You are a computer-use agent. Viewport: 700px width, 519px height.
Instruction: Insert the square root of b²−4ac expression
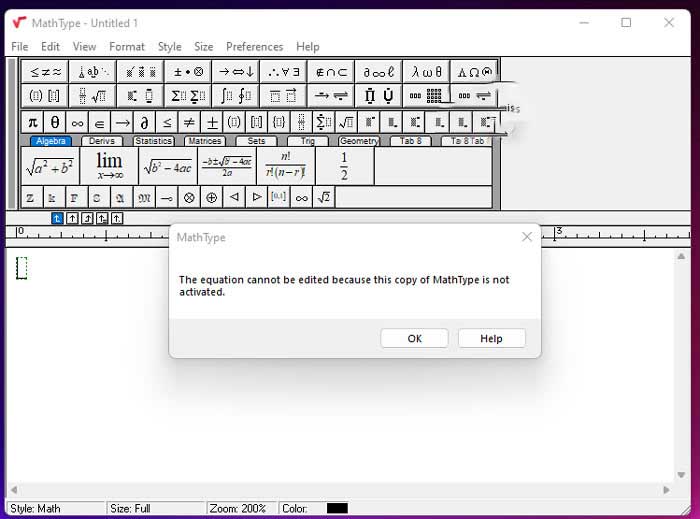click(168, 166)
